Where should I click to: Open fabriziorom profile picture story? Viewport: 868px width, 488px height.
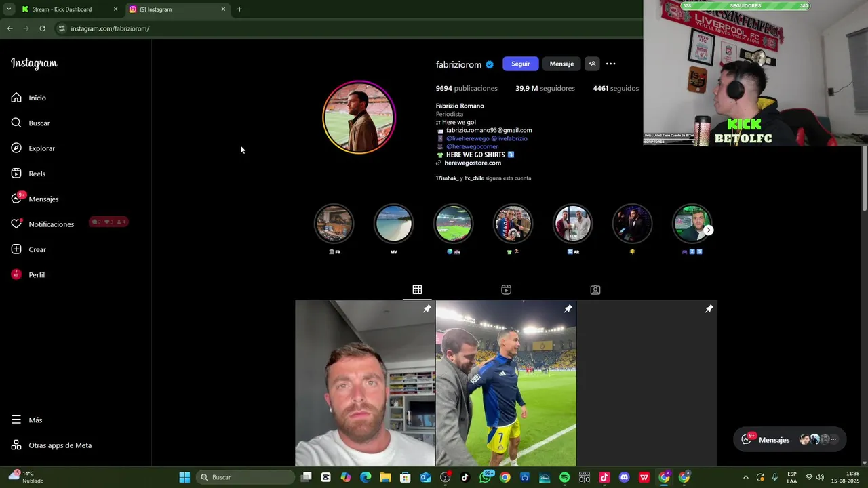click(359, 117)
